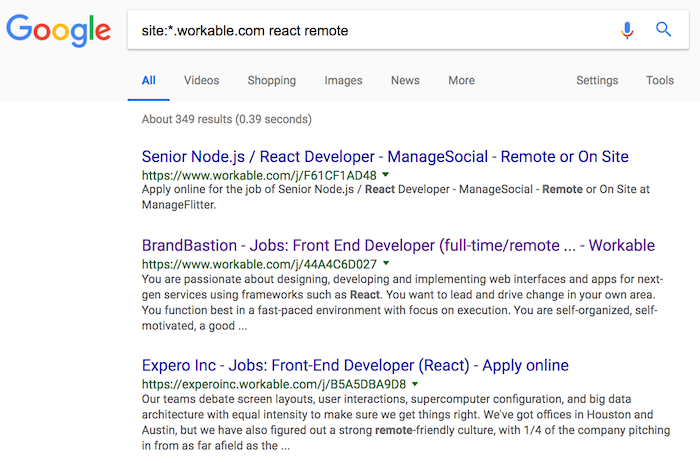Activate voice search microphone icon

[x=627, y=30]
